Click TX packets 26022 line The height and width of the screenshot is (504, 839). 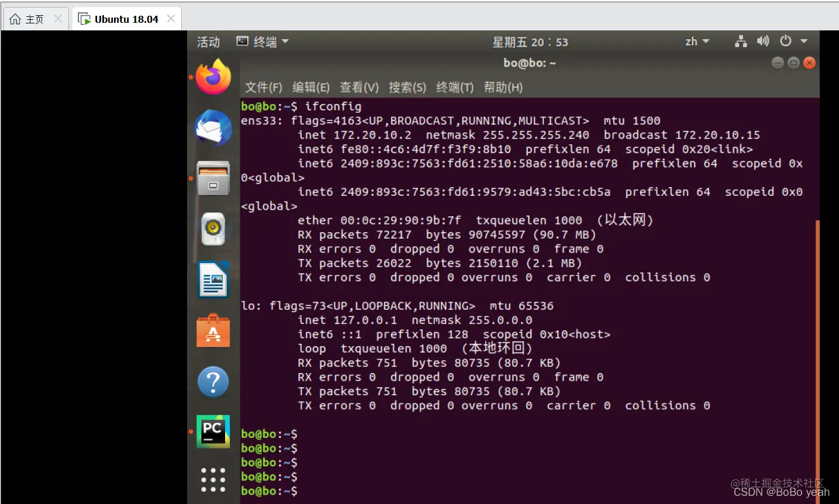point(440,264)
